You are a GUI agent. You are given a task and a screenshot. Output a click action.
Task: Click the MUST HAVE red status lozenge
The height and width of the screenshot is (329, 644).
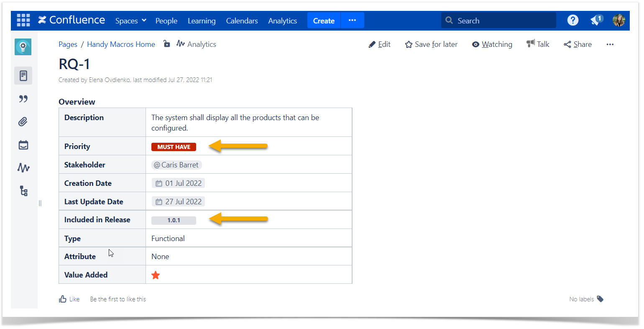click(x=174, y=147)
